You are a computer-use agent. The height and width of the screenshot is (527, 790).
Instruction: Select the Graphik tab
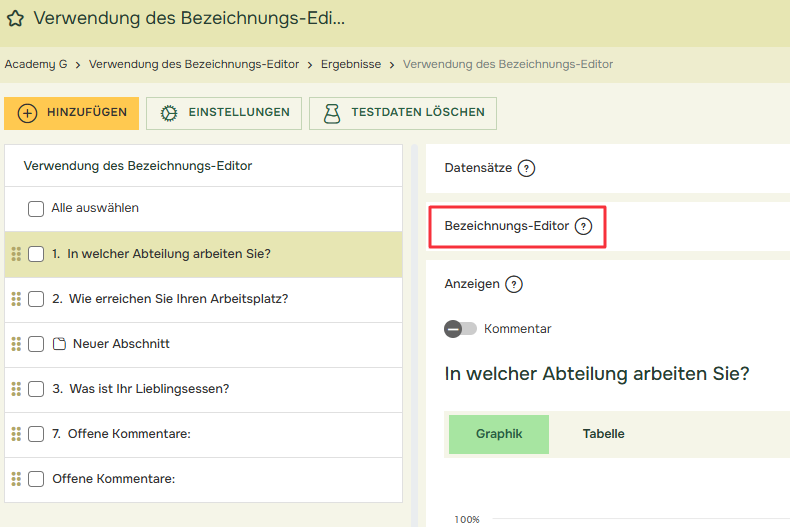(x=499, y=434)
